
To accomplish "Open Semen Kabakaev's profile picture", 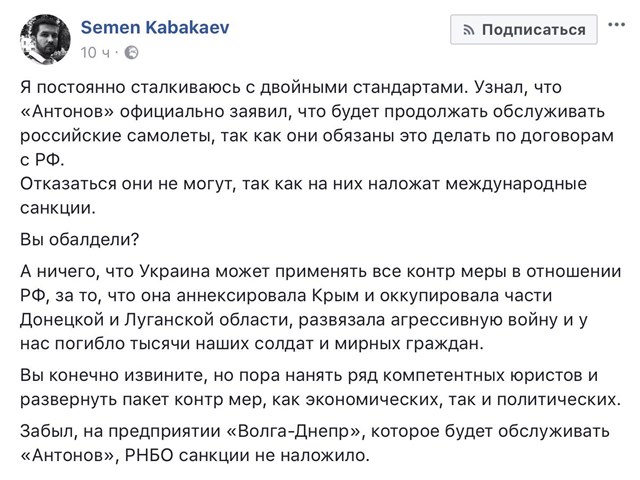I will (45, 40).
